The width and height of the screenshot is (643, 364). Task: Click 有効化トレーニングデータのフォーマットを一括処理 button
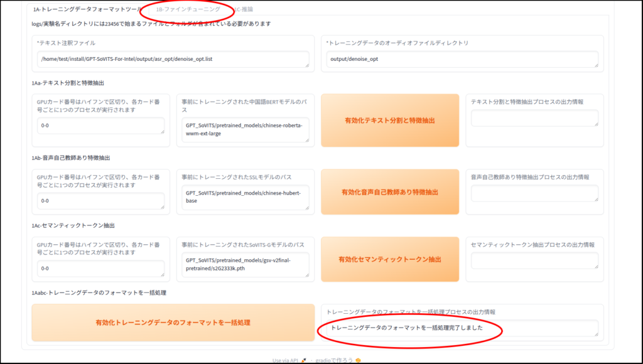[x=173, y=323]
